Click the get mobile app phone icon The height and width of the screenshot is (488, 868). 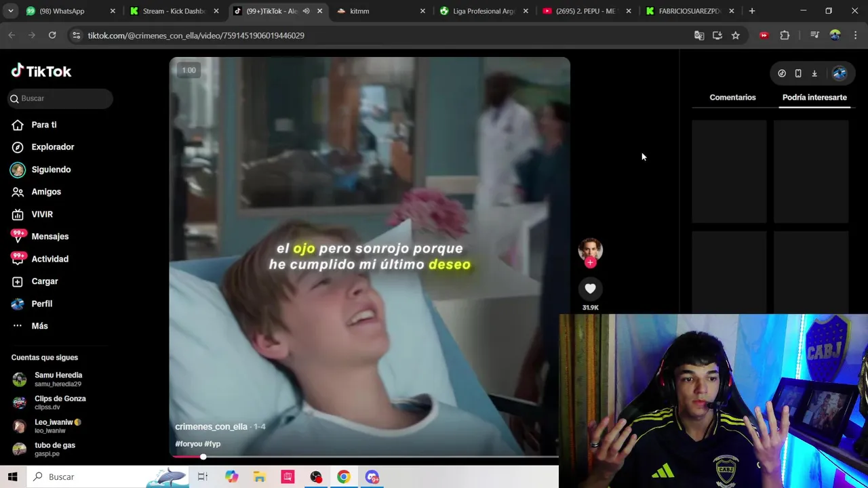pos(798,73)
